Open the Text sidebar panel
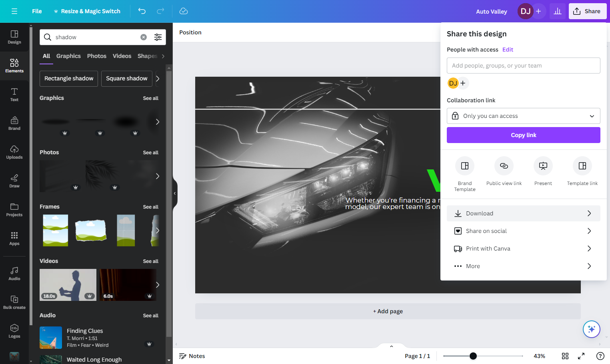The image size is (610, 364). click(14, 95)
